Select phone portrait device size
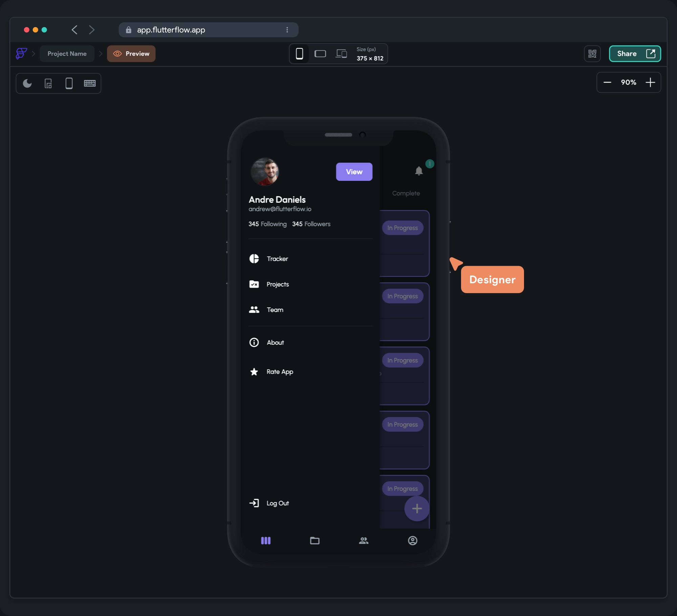 (x=299, y=54)
